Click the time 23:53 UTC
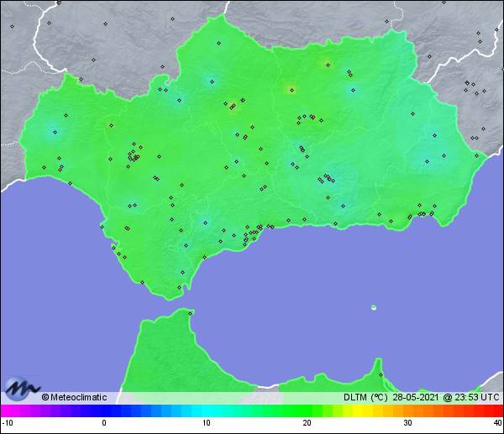 tap(477, 397)
